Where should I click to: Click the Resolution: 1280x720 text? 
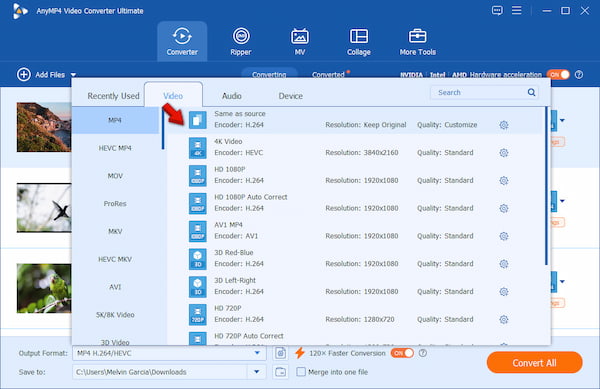[360, 319]
